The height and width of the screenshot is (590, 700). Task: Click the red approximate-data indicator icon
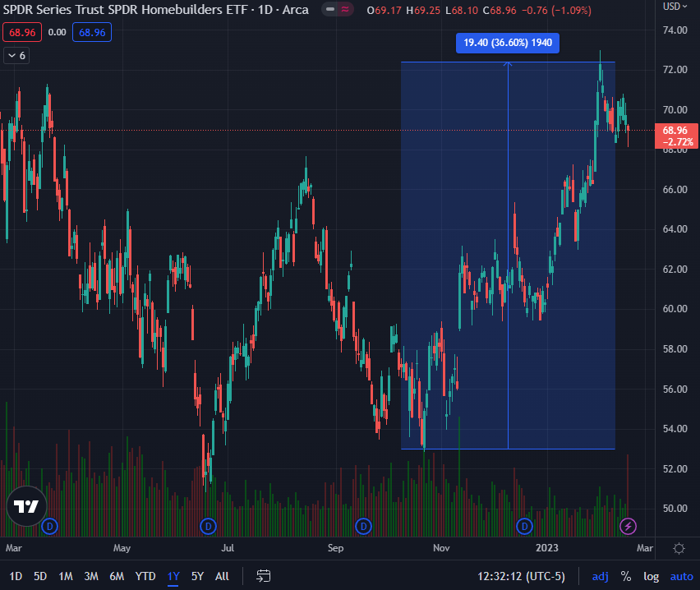tap(345, 9)
